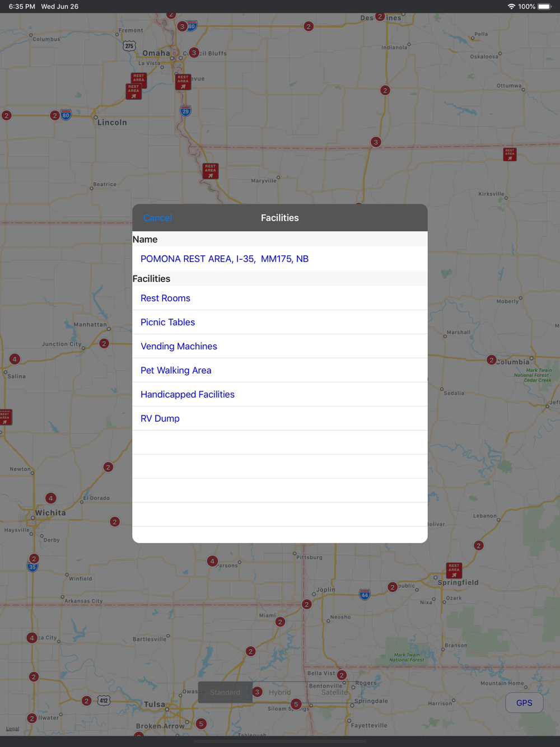
Task: Open cluster 2 marker at Stillwater
Action: [x=32, y=718]
